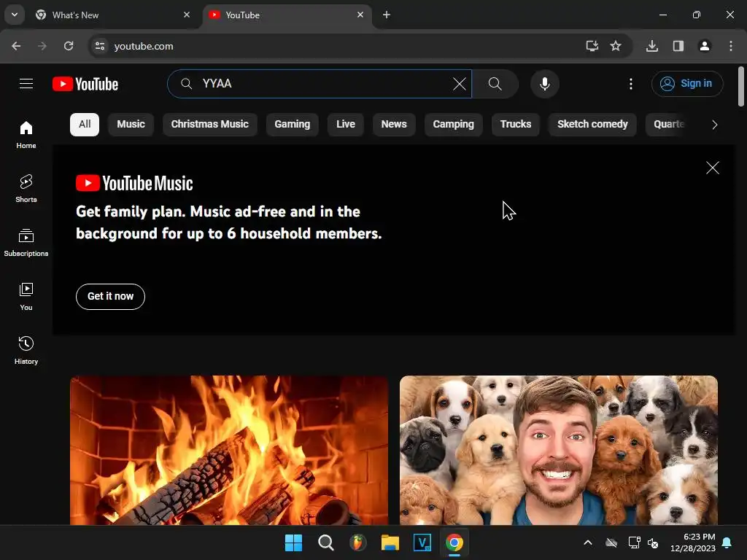Screen dimensions: 747x560
Task: Open the Vegas app in the taskbar
Action: coord(422,542)
